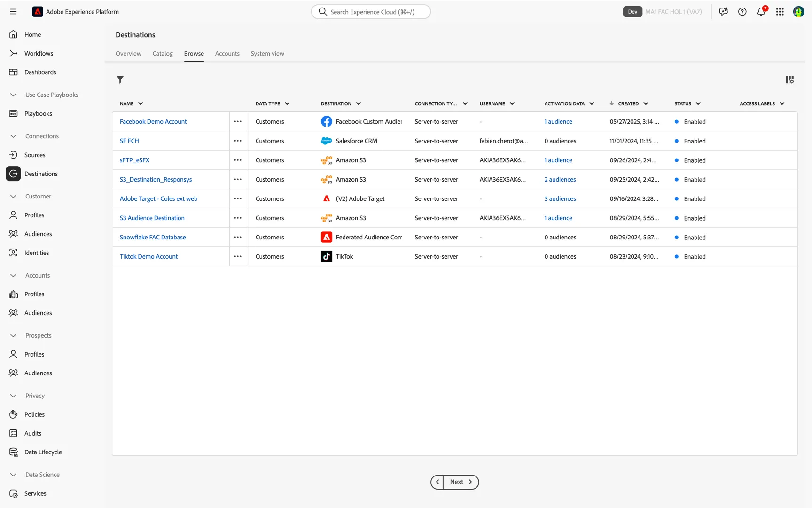Open the Activation Data column dropdown
812x508 pixels.
coord(592,103)
